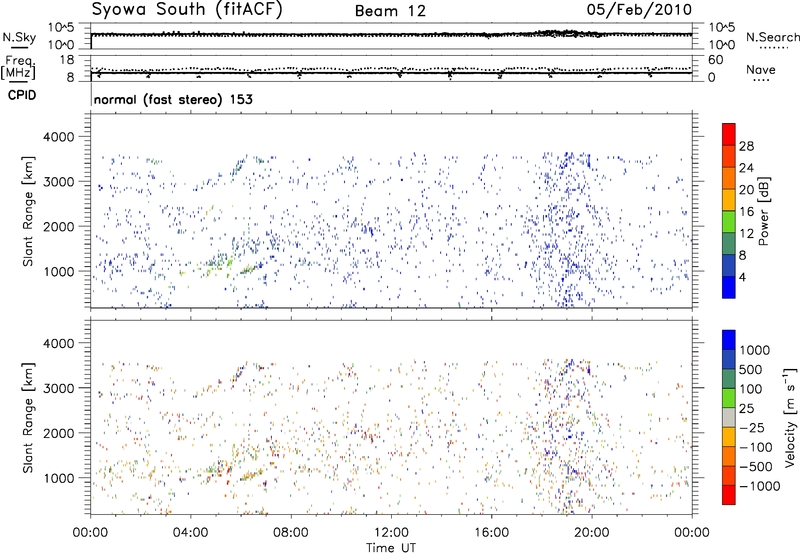Click the Velocity [m s-1] colorbar title
800x554 pixels.
(790, 417)
